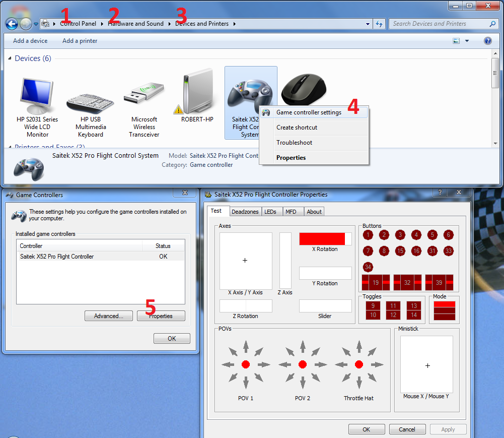
Task: Click the Throttle Hat center red dot
Action: click(359, 364)
